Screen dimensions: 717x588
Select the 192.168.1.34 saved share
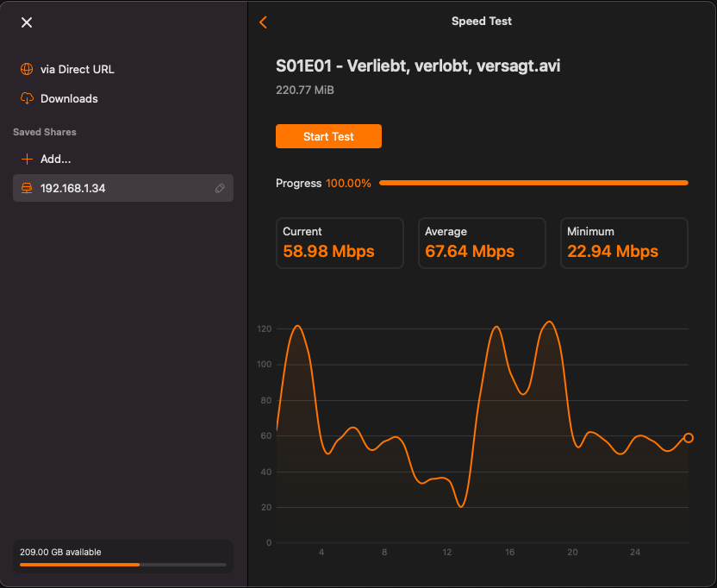click(73, 188)
